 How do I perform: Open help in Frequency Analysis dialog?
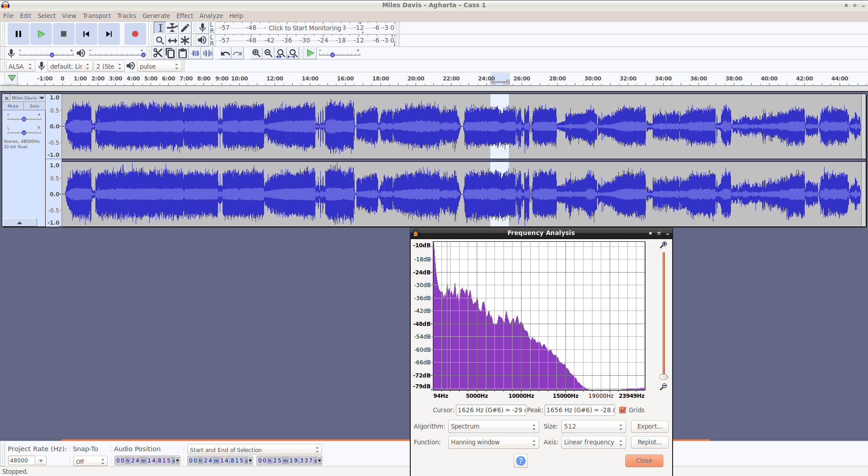pos(521,461)
